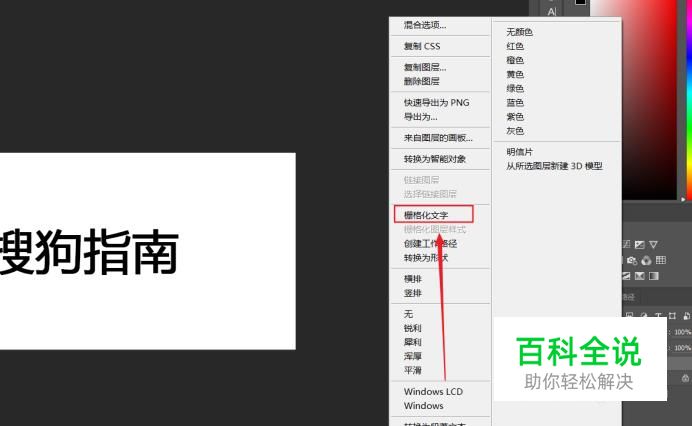
Task: Click the upper 100% opacity field
Action: click(x=682, y=332)
